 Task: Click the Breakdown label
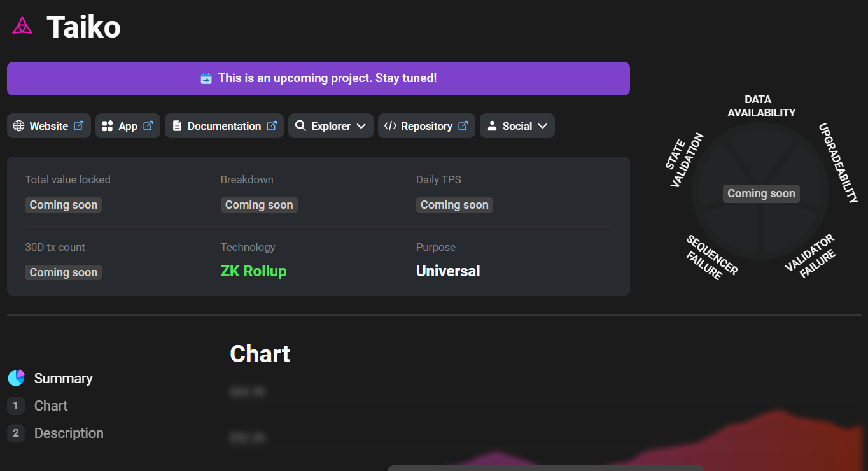click(x=247, y=179)
